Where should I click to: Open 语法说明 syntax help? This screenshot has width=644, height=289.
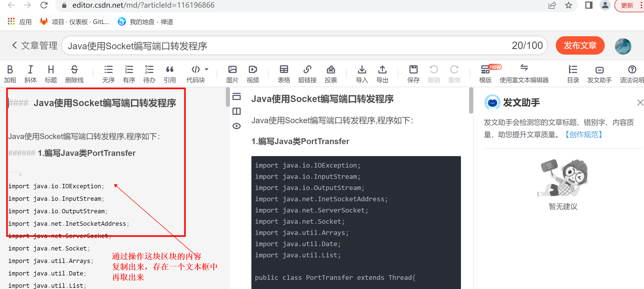point(632,74)
